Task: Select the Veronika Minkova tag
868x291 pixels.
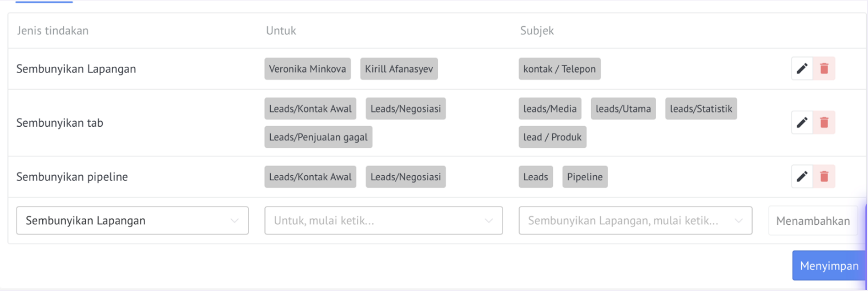Action: click(307, 69)
